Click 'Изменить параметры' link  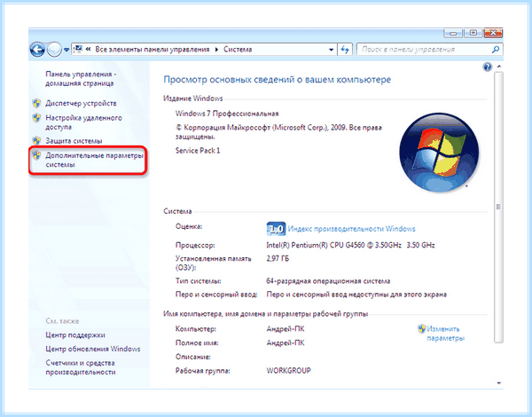(445, 334)
